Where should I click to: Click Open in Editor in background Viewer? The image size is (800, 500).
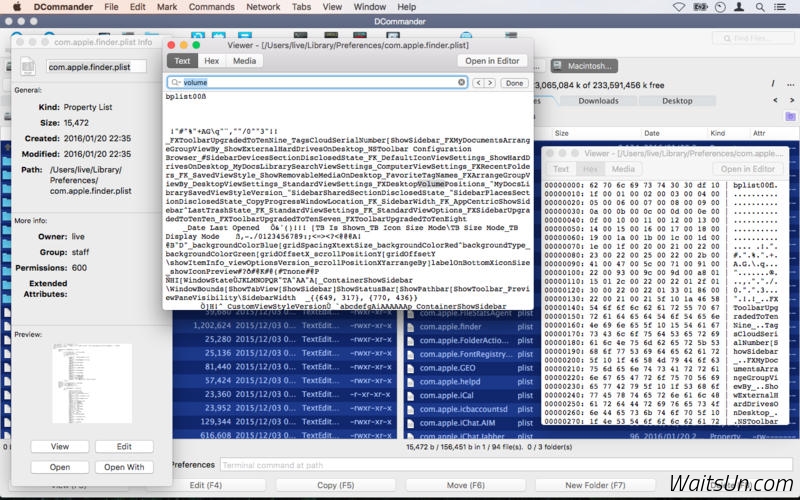coord(747,169)
